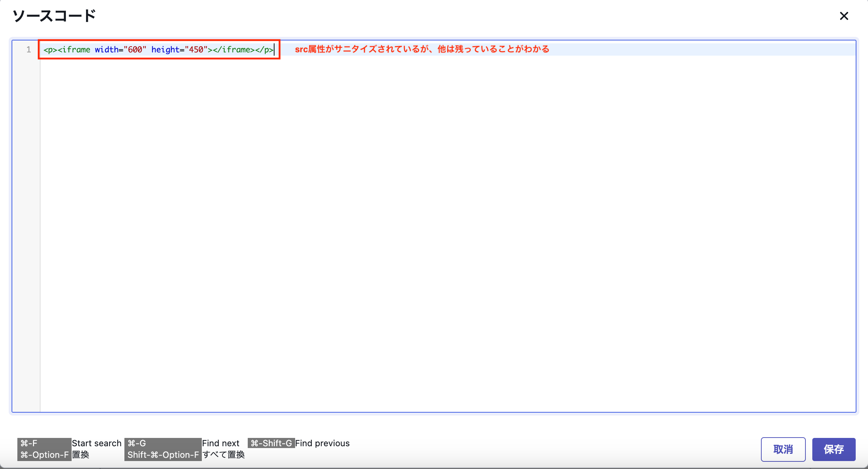Click the 保存 save button
The image size is (868, 469).
834,449
